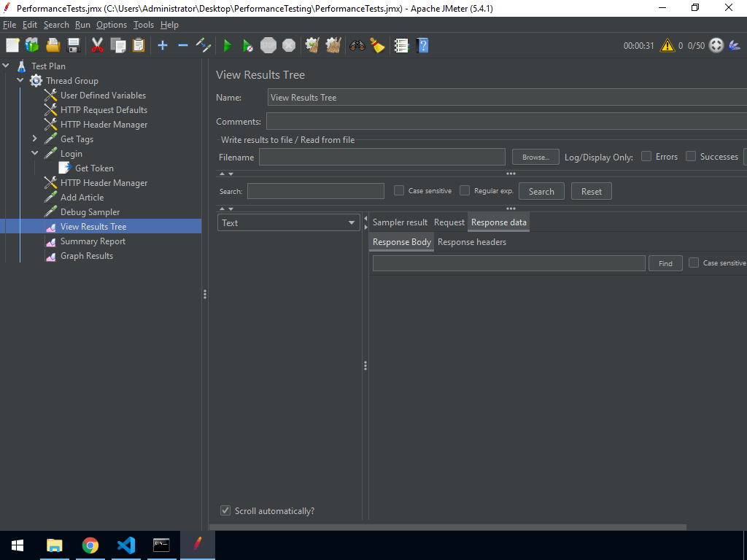Open the Windows Start menu
Viewport: 747px width, 560px height.
click(18, 545)
